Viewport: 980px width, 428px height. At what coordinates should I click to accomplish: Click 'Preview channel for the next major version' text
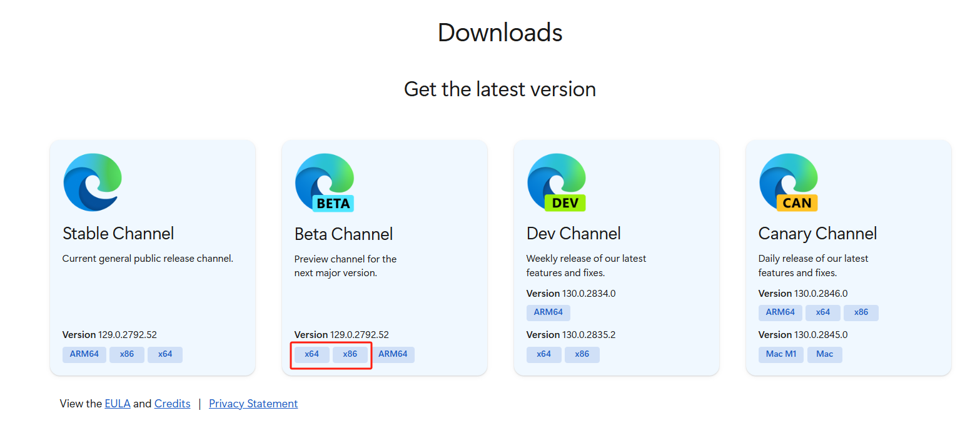(345, 266)
